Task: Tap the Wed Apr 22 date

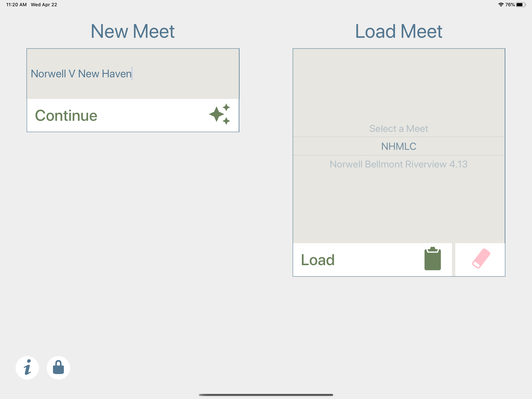Action: (x=44, y=4)
